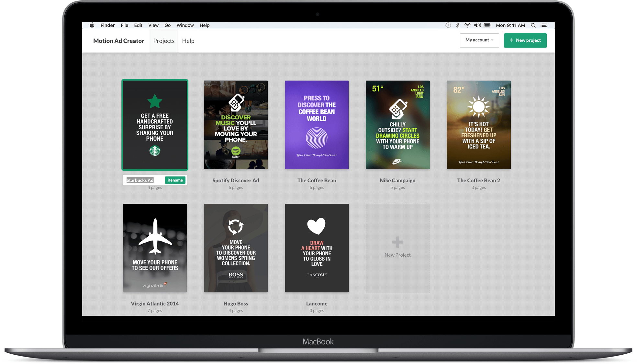
Task: Click The Coffee Bean title label
Action: click(x=317, y=180)
